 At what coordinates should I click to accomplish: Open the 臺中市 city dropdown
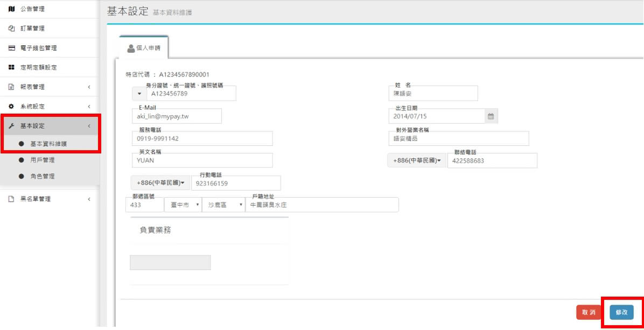[x=183, y=205]
